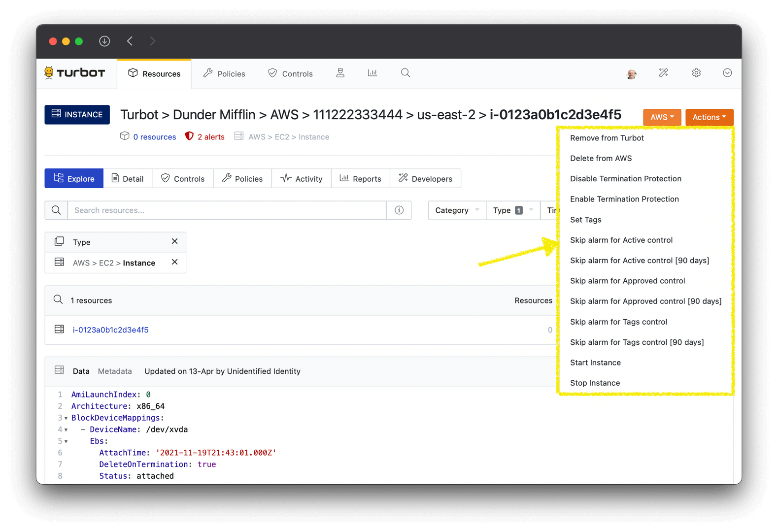Viewport: 778px width, 532px height.
Task: Click the cube icon beside 0 resources
Action: (x=125, y=136)
